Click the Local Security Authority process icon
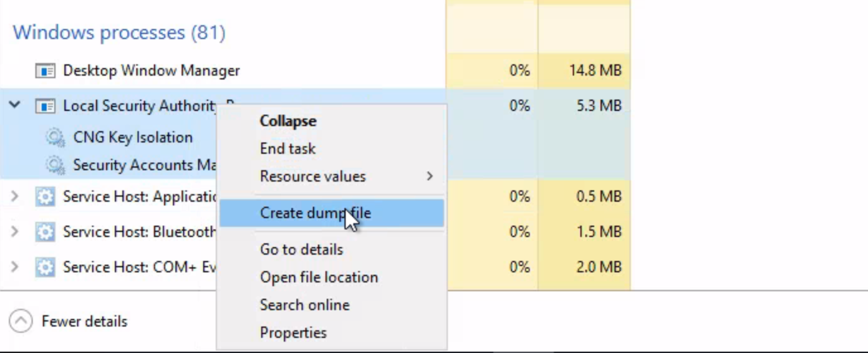The image size is (868, 353). [45, 106]
